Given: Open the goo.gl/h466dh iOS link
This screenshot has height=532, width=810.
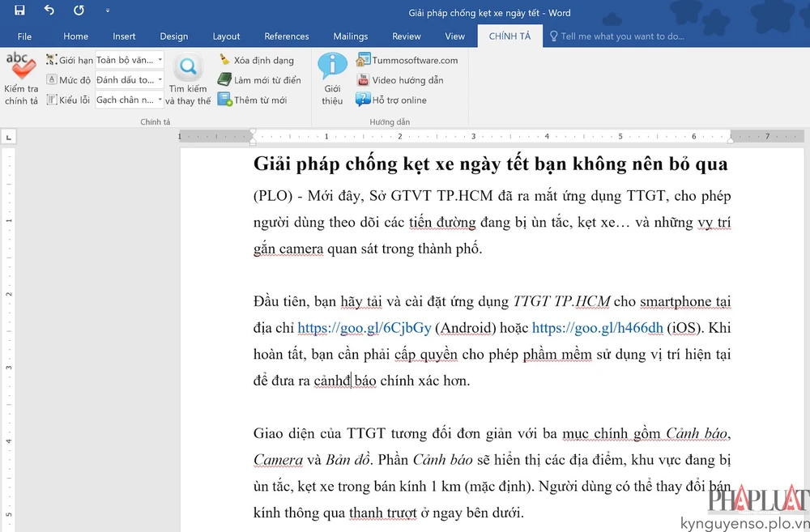Looking at the screenshot, I should pyautogui.click(x=597, y=328).
